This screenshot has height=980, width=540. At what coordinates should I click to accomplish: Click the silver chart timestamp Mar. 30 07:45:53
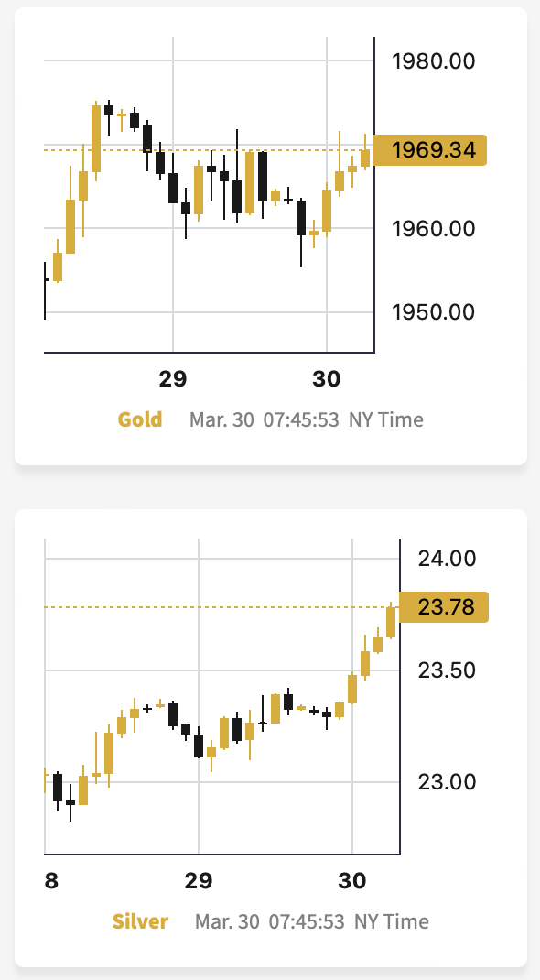[x=270, y=921]
